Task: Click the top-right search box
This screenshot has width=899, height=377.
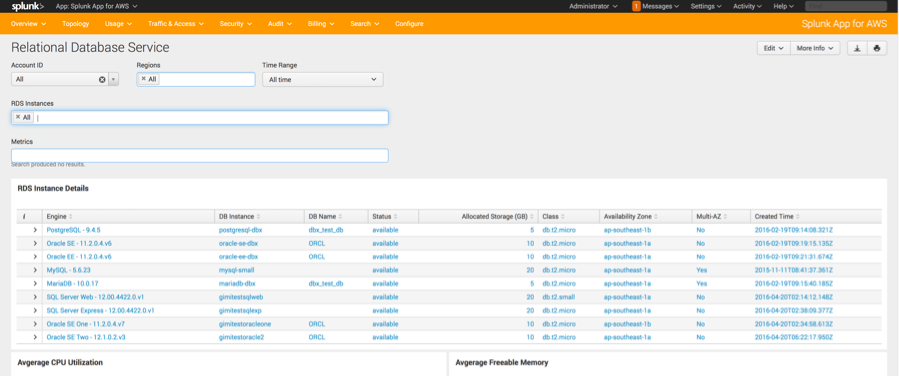Action: (846, 6)
